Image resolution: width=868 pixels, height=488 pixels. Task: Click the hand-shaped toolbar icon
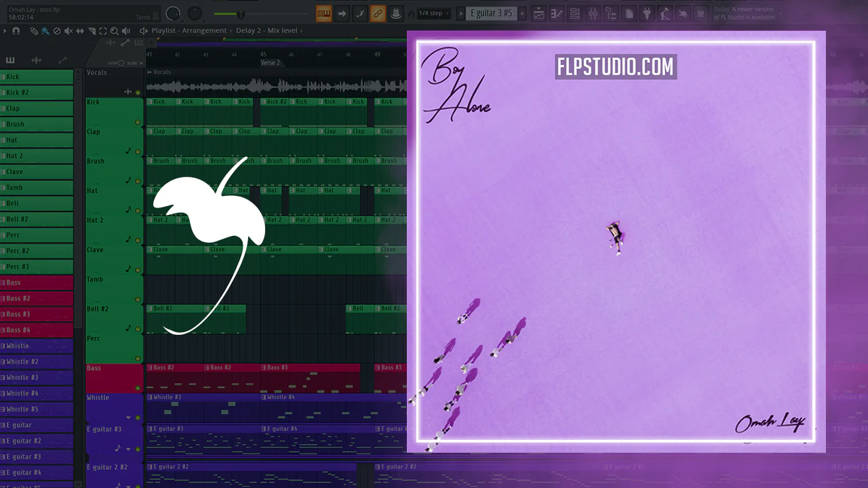682,13
